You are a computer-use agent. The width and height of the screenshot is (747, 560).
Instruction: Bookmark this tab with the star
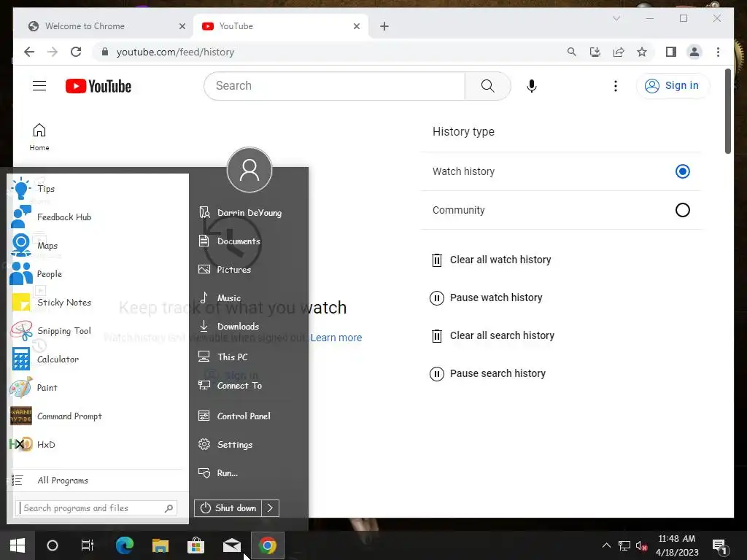[642, 52]
